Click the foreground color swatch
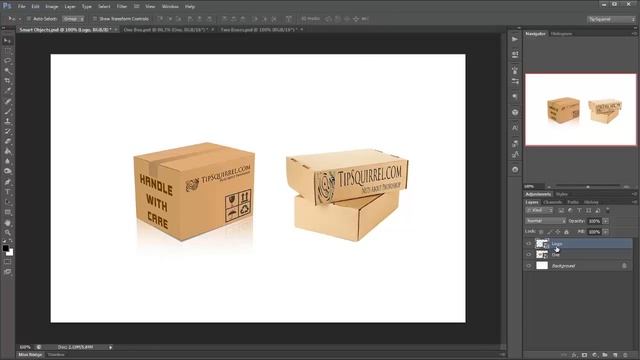The height and width of the screenshot is (360, 640). (5, 248)
